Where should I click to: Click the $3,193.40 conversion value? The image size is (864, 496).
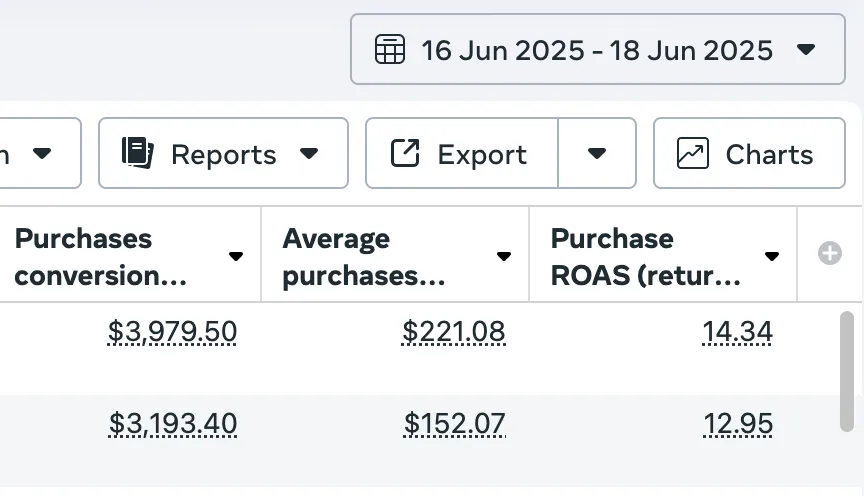(173, 424)
